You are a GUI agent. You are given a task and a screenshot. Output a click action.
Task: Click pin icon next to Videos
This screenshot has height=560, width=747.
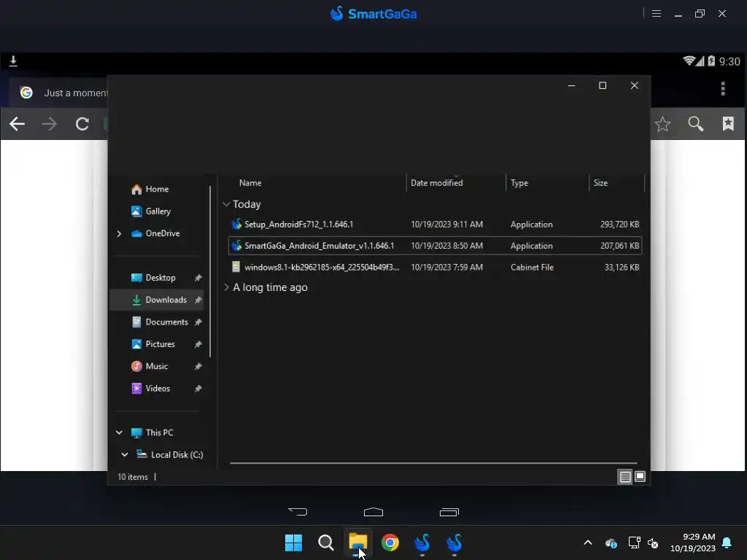point(198,389)
